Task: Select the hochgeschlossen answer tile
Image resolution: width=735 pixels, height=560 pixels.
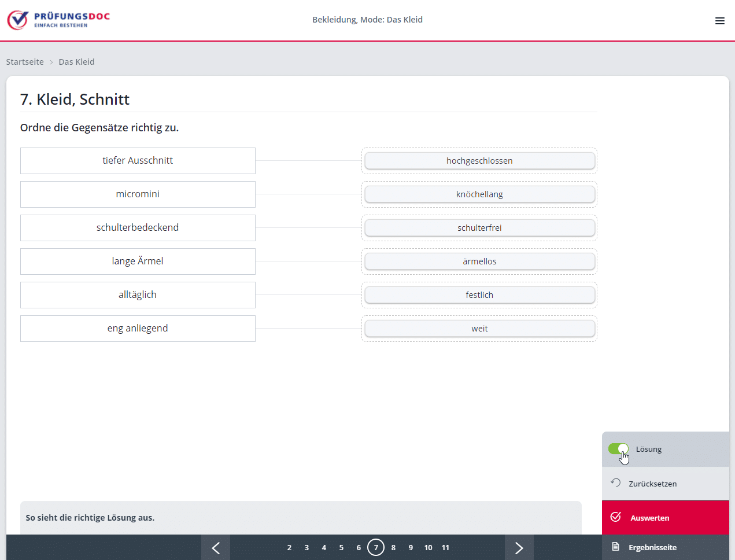Action: pyautogui.click(x=479, y=161)
